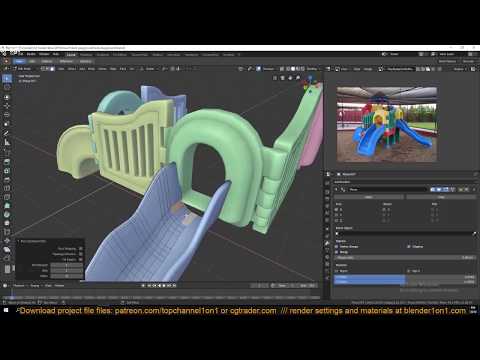The image size is (480, 360).
Task: Click the playground reference image
Action: [387, 124]
